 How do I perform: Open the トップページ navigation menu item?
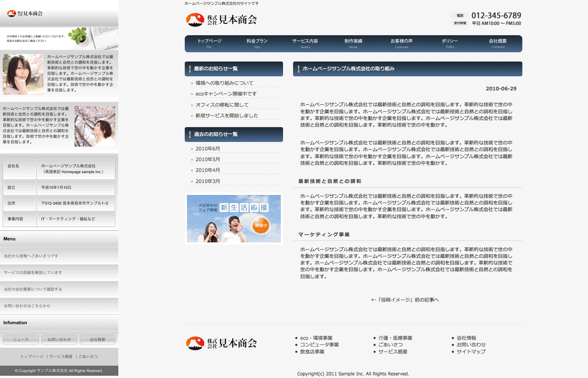209,43
